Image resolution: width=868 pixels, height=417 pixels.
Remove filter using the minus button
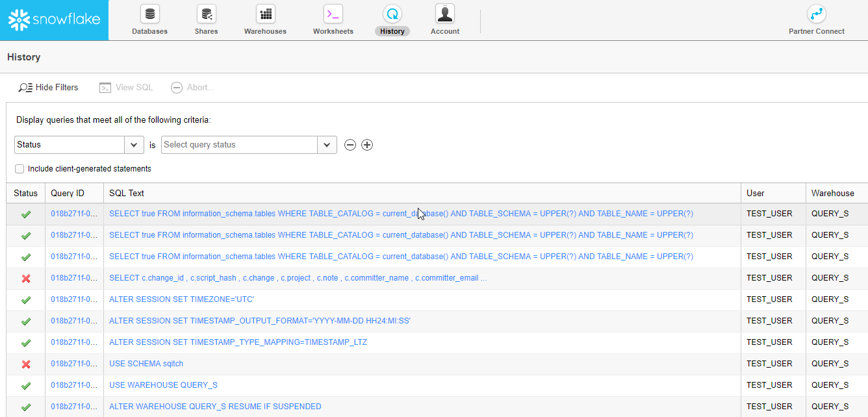(350, 144)
